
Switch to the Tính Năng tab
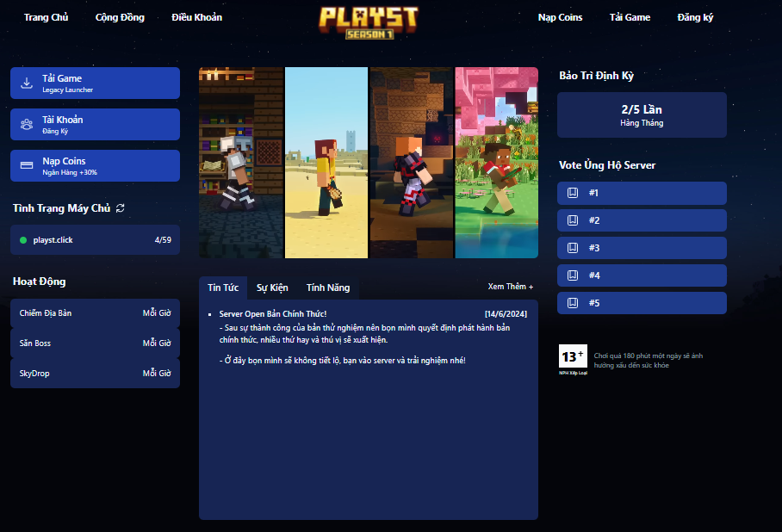click(x=327, y=288)
